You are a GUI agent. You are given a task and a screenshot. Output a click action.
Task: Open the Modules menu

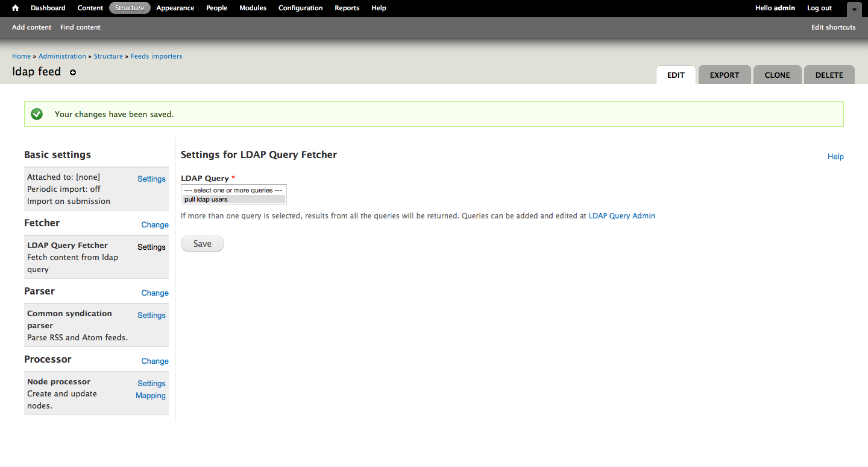(x=253, y=8)
